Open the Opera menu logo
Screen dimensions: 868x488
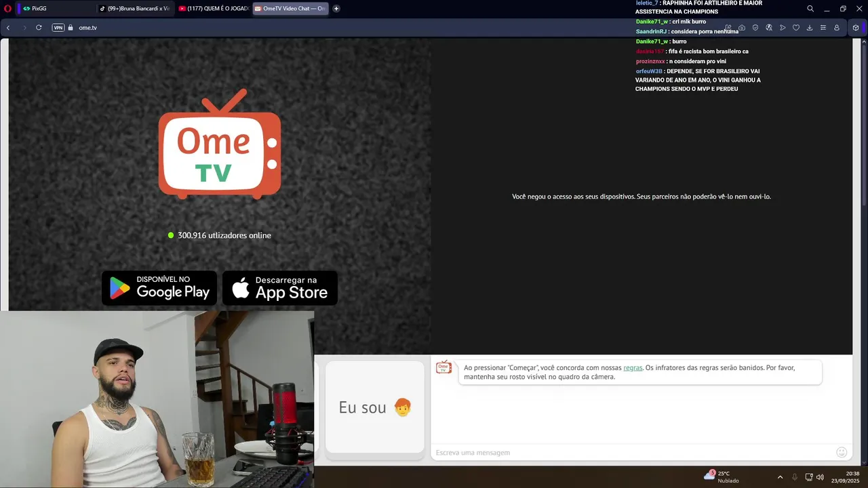point(7,9)
